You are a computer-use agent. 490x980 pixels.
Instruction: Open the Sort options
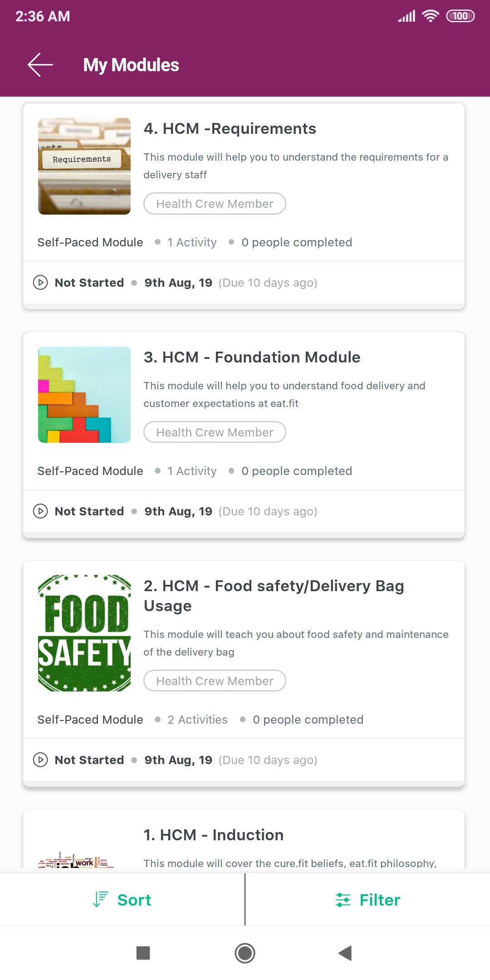point(134,900)
